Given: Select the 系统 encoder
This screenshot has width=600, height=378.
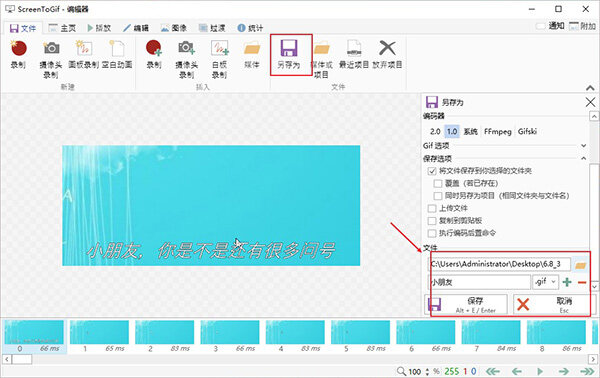Looking at the screenshot, I should 470,132.
